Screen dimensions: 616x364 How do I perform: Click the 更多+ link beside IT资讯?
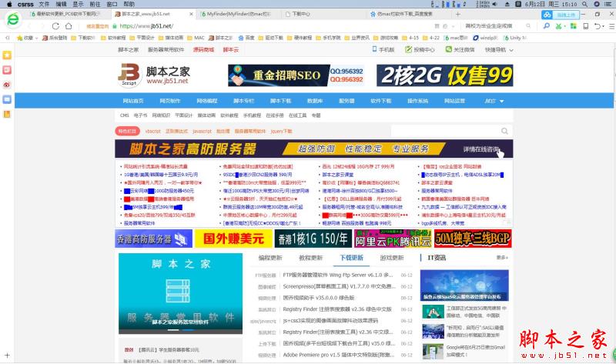click(502, 258)
